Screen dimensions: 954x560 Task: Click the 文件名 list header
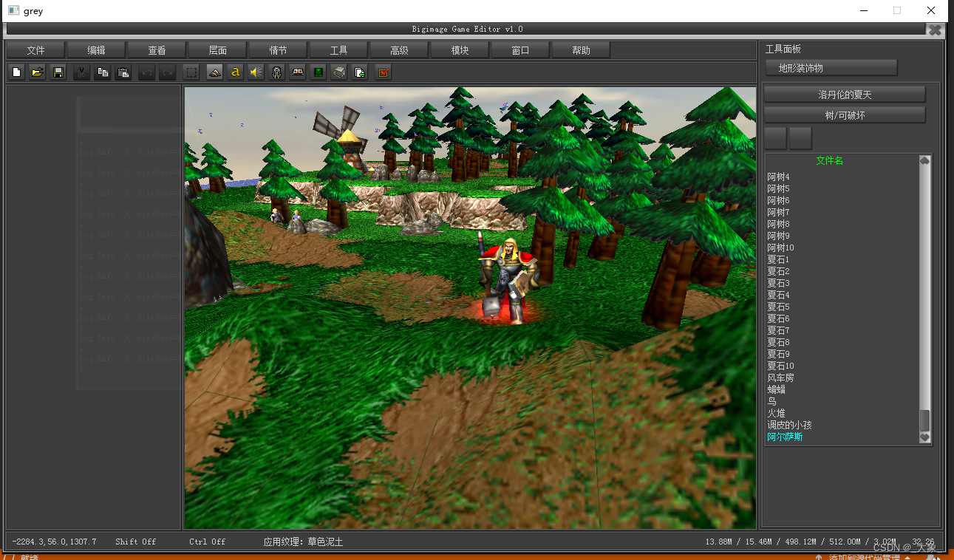click(830, 160)
